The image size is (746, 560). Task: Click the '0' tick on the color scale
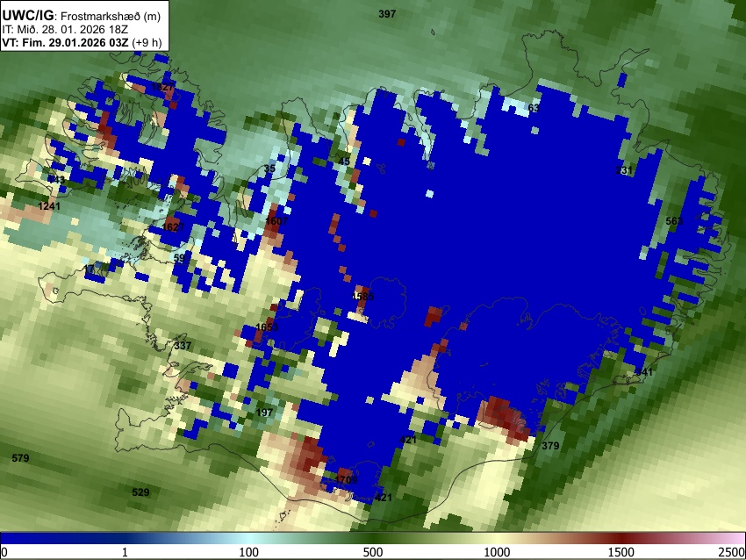(4, 552)
